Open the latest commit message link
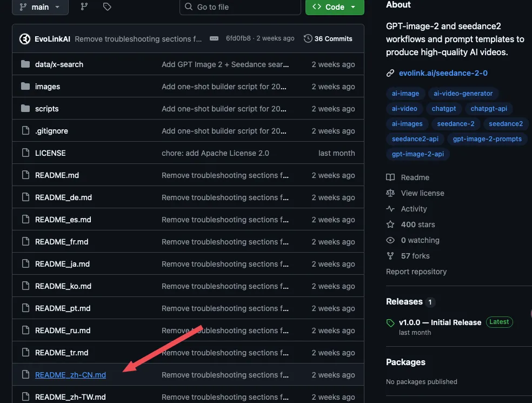 (x=138, y=39)
